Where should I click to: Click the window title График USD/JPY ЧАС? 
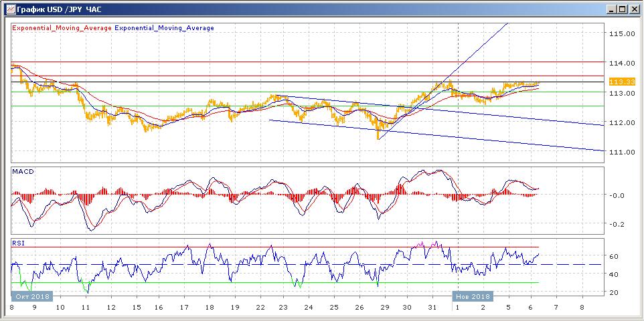[59, 9]
